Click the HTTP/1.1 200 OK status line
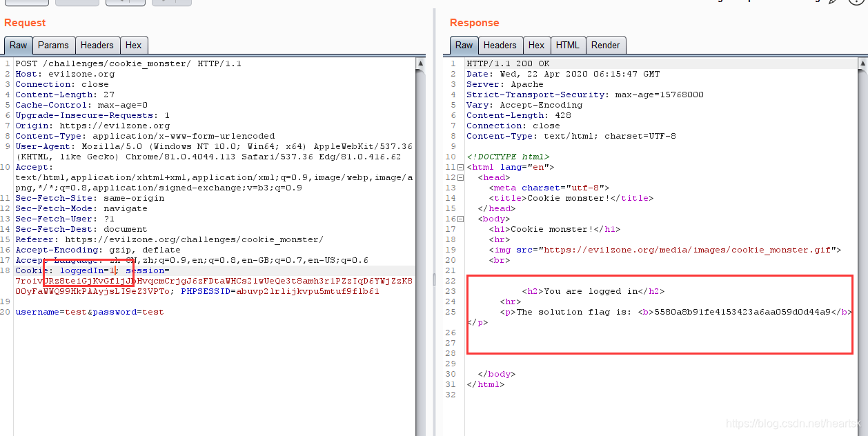The width and height of the screenshot is (868, 436). tap(508, 63)
